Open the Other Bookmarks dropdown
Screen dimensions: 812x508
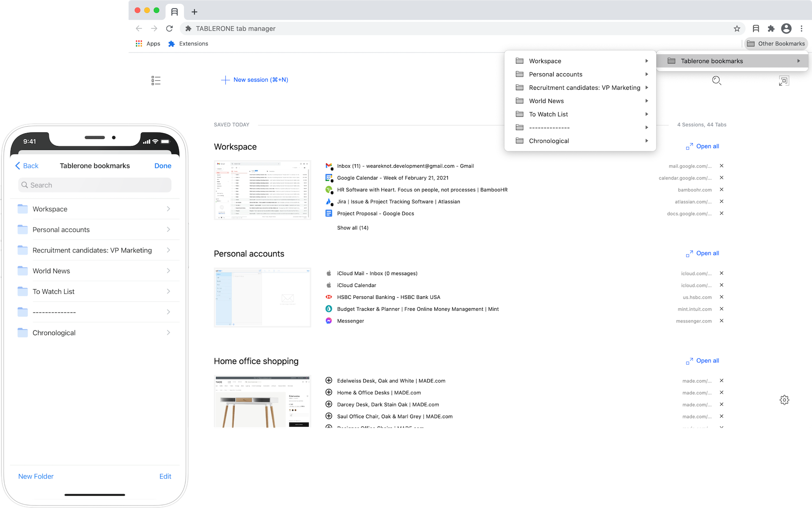[x=776, y=44]
